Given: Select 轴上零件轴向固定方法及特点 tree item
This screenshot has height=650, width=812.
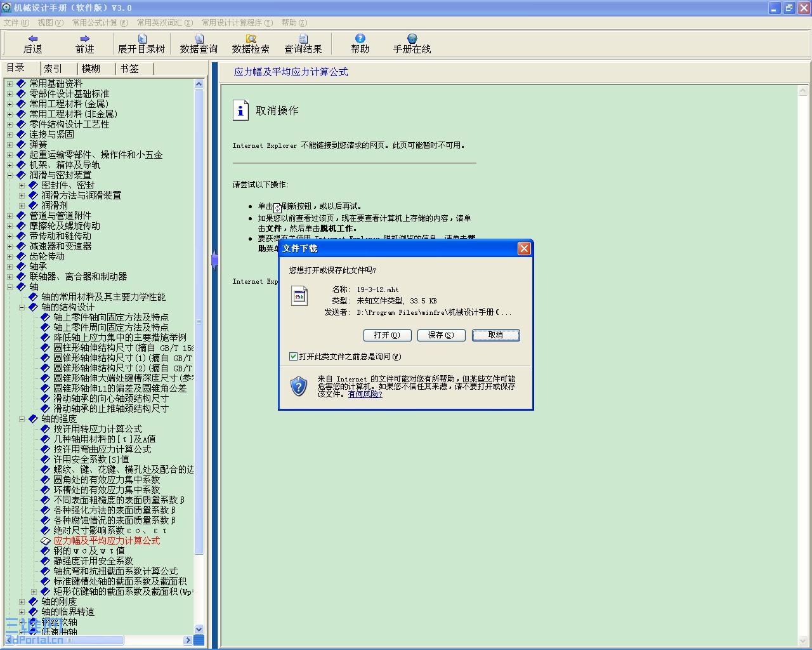Looking at the screenshot, I should 111,317.
